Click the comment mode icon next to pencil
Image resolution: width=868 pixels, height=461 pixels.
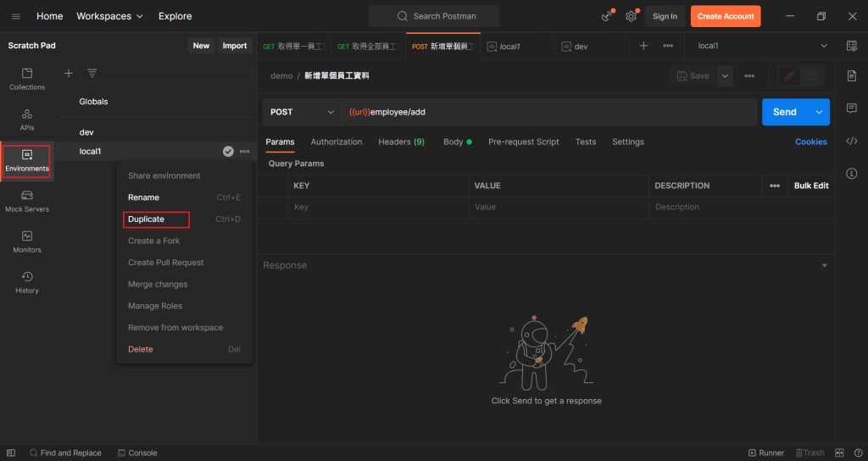[x=811, y=75]
